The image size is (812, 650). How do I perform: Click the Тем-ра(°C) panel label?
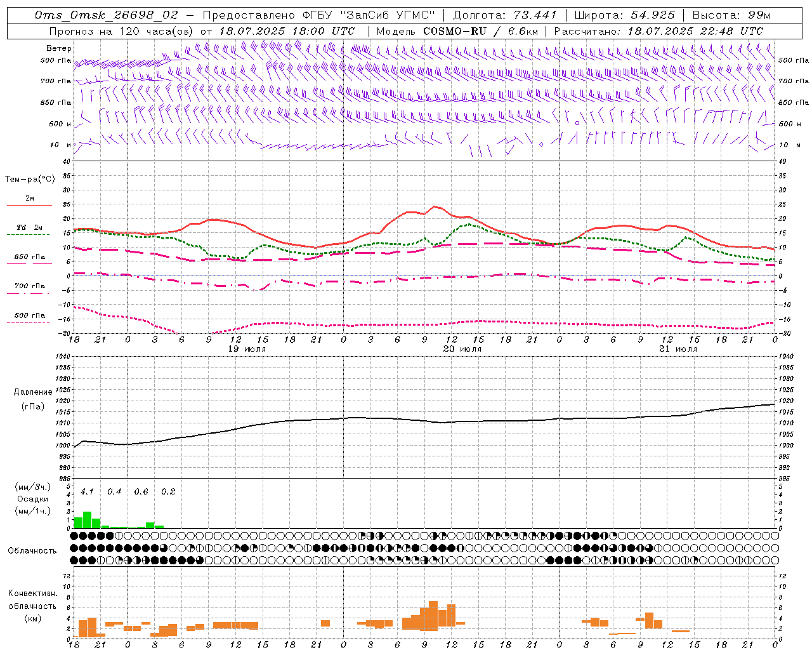(x=30, y=180)
